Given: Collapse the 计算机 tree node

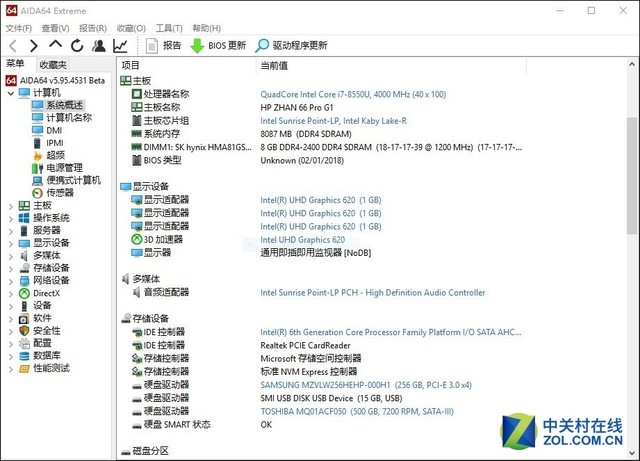Looking at the screenshot, I should point(11,93).
